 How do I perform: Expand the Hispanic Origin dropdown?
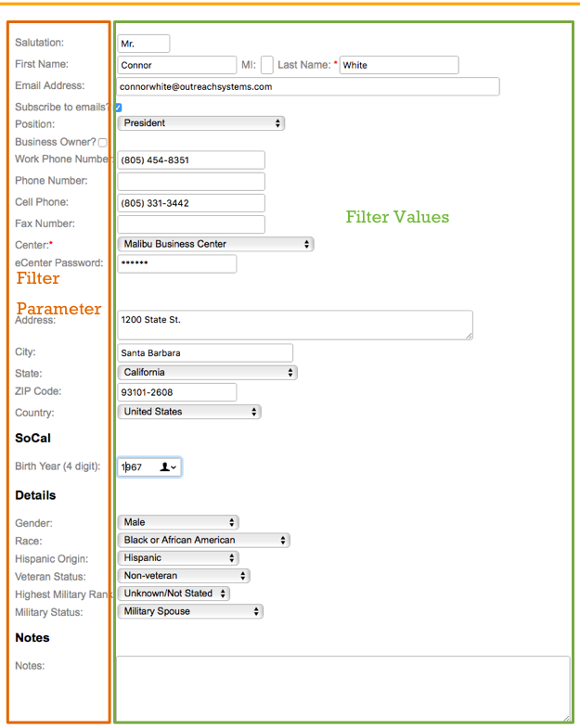click(x=178, y=558)
